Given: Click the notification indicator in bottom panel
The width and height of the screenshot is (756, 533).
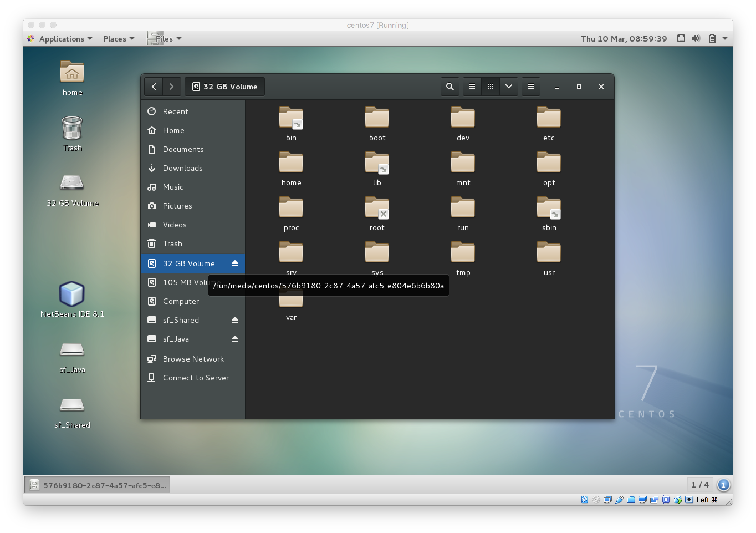Looking at the screenshot, I should [x=723, y=485].
